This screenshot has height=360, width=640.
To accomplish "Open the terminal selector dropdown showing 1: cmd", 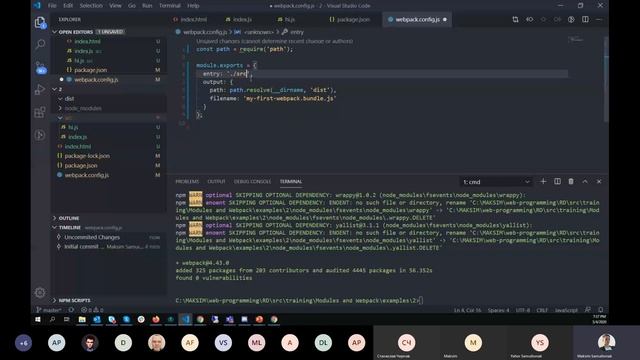I will 496,182.
